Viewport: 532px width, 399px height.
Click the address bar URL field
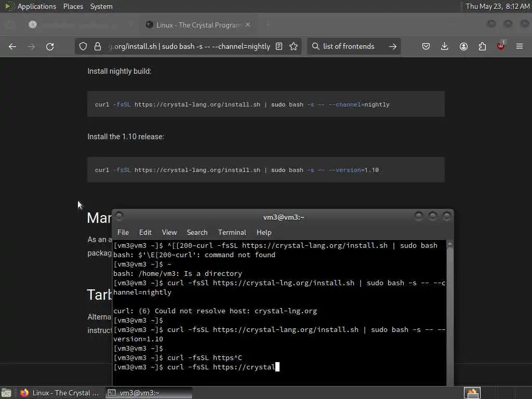[189, 46]
